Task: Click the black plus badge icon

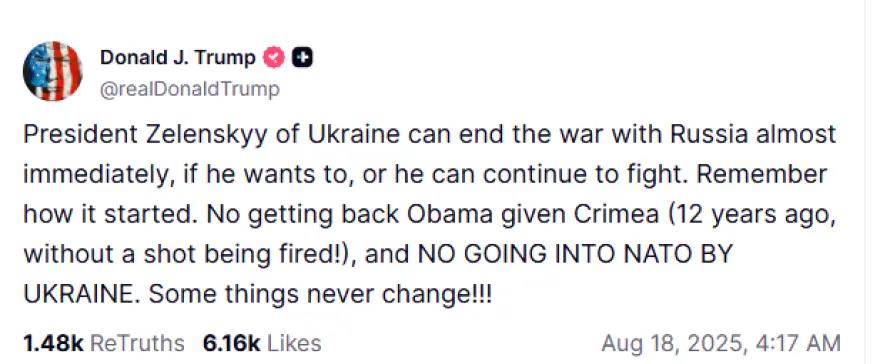Action: pos(302,58)
